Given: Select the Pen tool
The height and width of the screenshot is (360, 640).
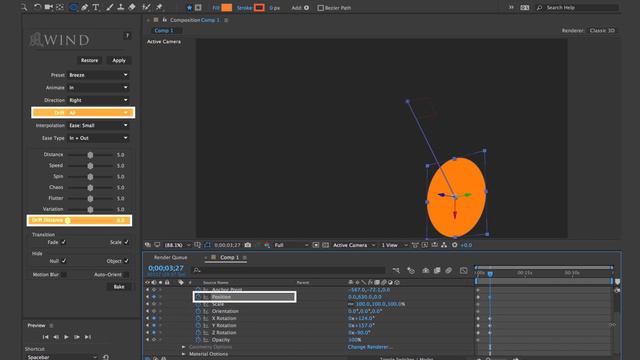Looking at the screenshot, I should (84, 7).
